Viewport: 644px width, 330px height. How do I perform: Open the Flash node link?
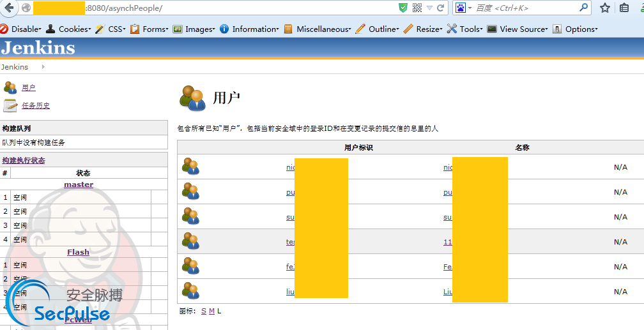coord(79,252)
